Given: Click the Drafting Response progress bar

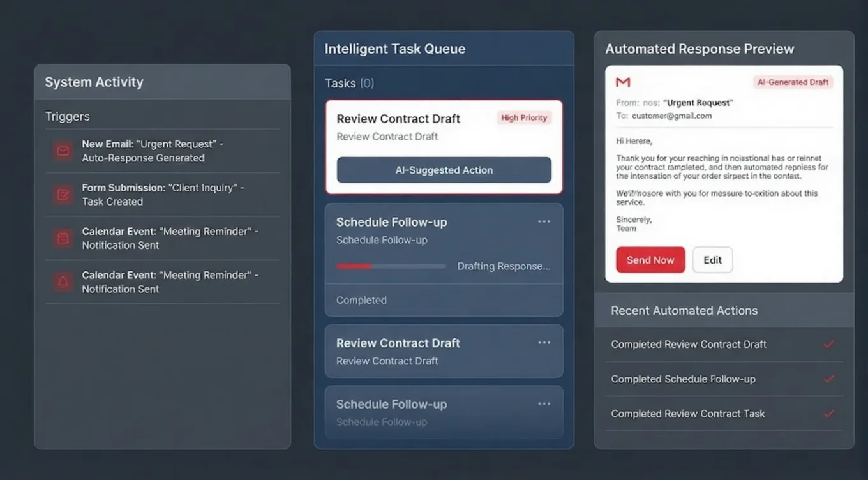Looking at the screenshot, I should point(391,266).
